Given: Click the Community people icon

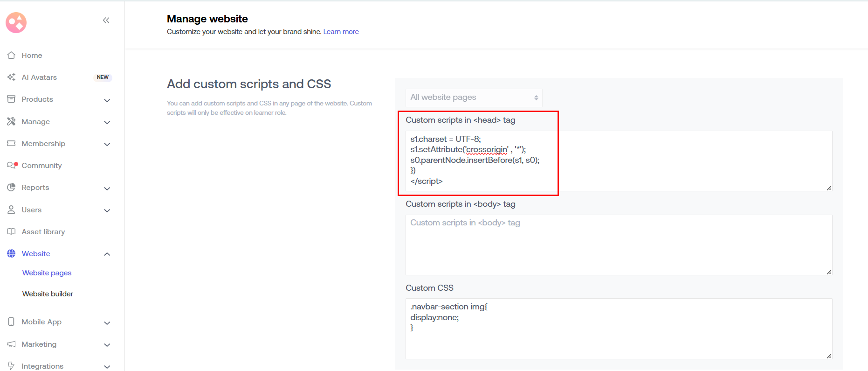Looking at the screenshot, I should click(x=12, y=165).
